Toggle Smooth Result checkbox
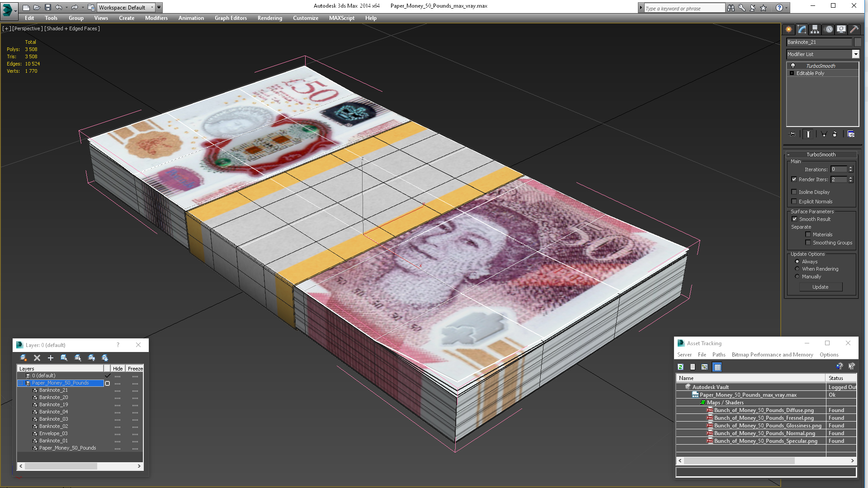Image resolution: width=868 pixels, height=488 pixels. pyautogui.click(x=794, y=219)
